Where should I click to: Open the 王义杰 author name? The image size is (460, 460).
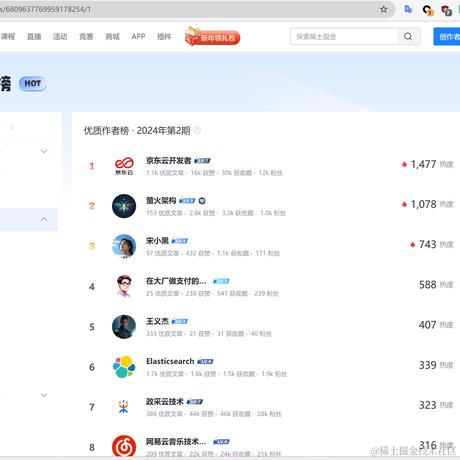click(157, 321)
